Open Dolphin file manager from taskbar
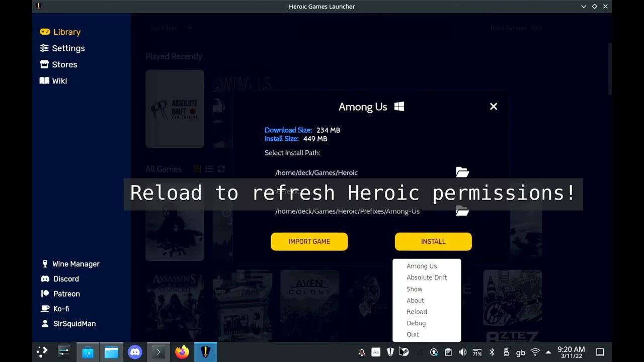Image resolution: width=644 pixels, height=362 pixels. tap(111, 352)
